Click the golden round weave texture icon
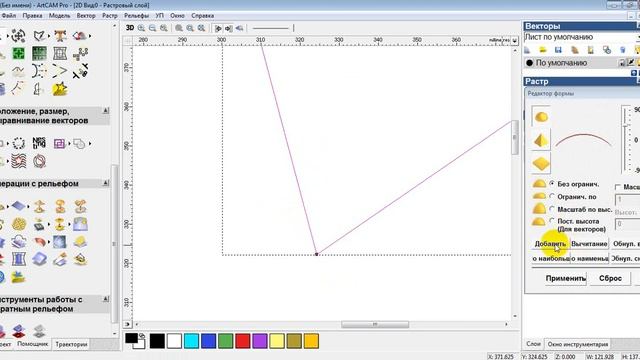640x360 pixels. click(x=18, y=224)
